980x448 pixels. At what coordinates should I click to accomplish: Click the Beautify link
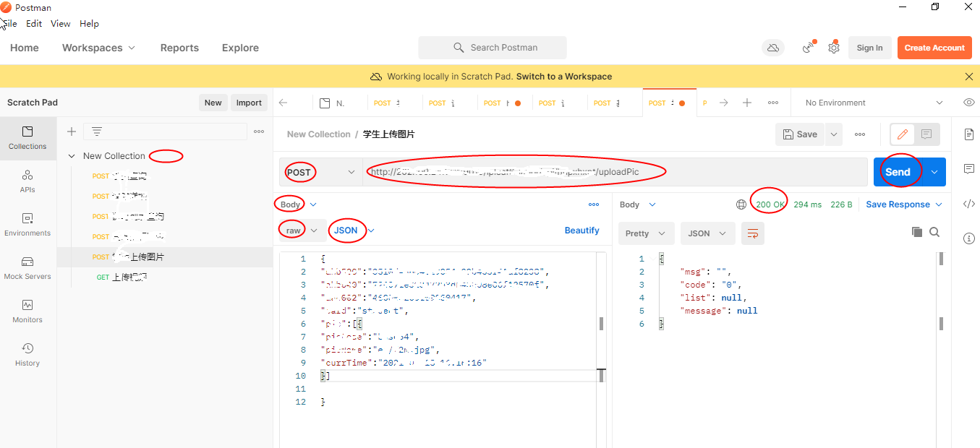tap(581, 231)
